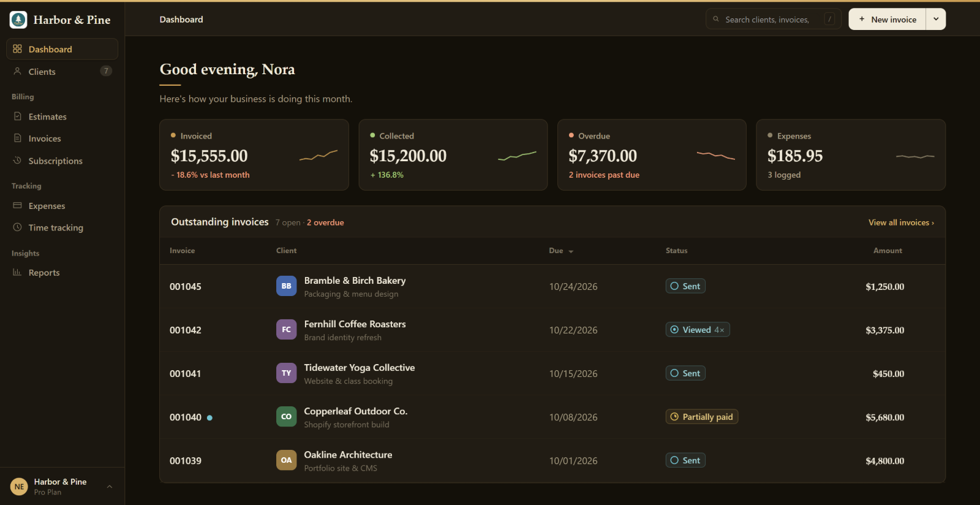The width and height of the screenshot is (980, 505).
Task: Click the Clients person icon
Action: [17, 71]
